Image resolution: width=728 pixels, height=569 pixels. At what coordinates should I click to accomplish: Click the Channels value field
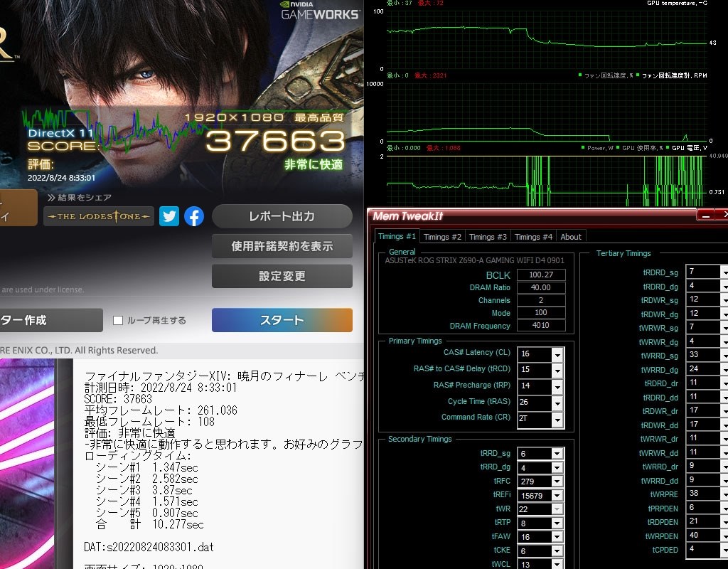coord(541,300)
